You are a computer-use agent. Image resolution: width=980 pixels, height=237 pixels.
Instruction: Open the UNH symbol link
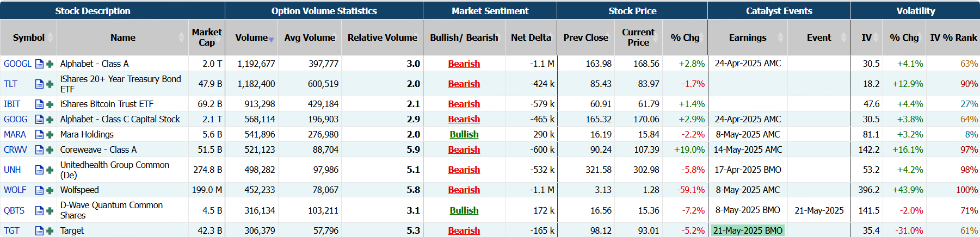click(12, 170)
